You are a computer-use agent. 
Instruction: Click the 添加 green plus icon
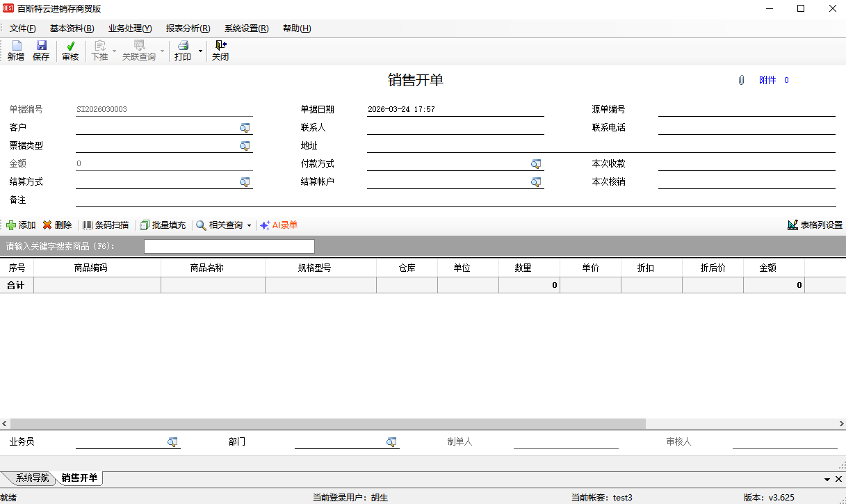11,225
